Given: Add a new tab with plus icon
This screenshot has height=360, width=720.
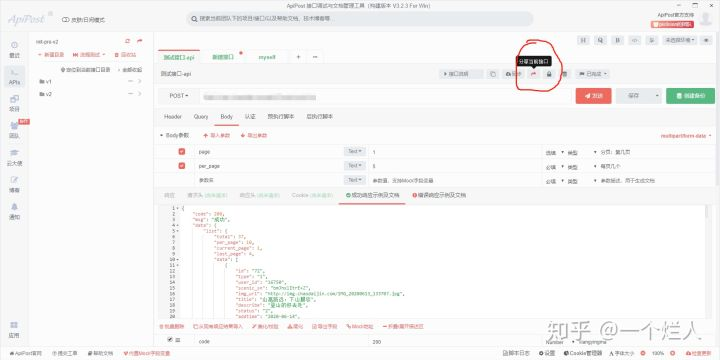Looking at the screenshot, I should tap(298, 57).
